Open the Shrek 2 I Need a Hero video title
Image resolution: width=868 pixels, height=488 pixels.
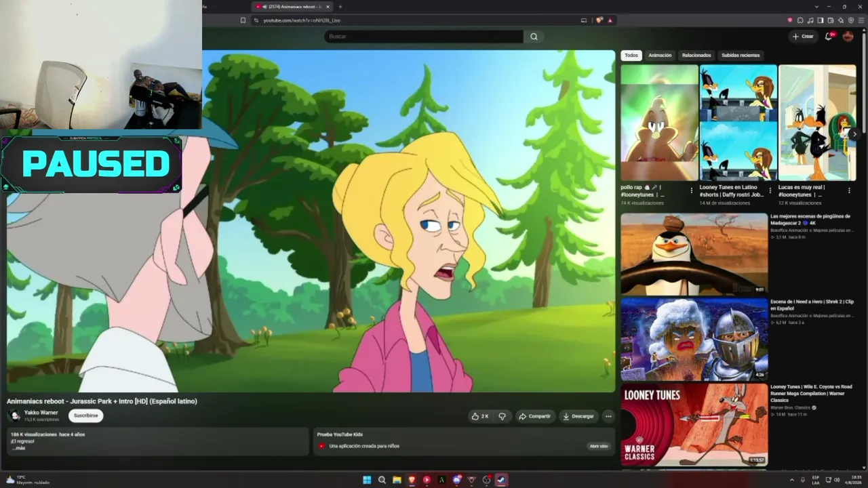pos(812,305)
